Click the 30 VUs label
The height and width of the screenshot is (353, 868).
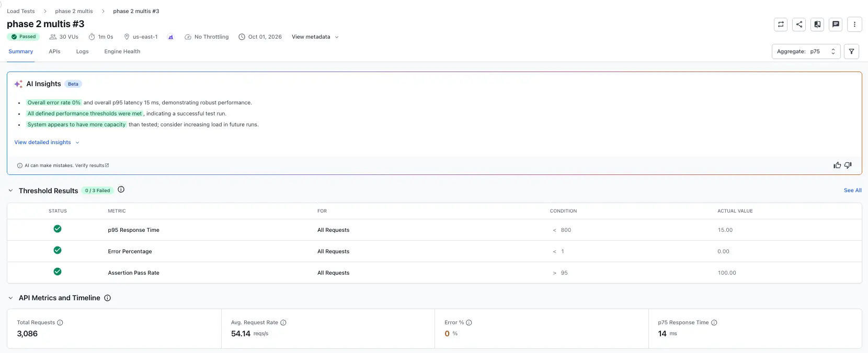(64, 37)
